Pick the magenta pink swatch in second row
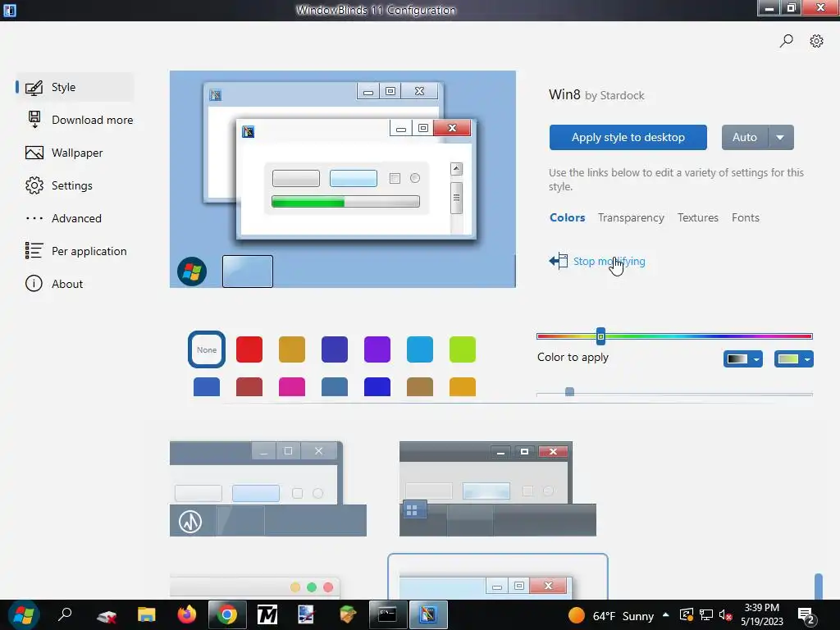Screen dimensions: 840x630 click(292, 387)
